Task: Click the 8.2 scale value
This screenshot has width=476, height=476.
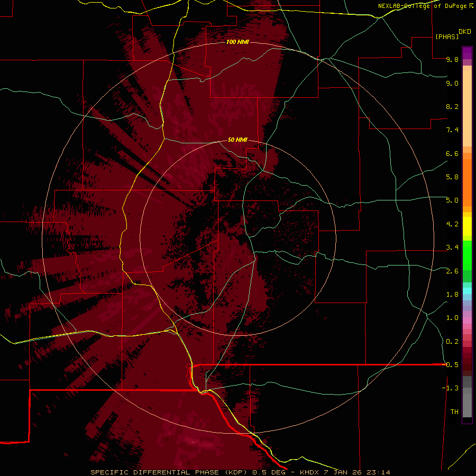Action: (452, 106)
